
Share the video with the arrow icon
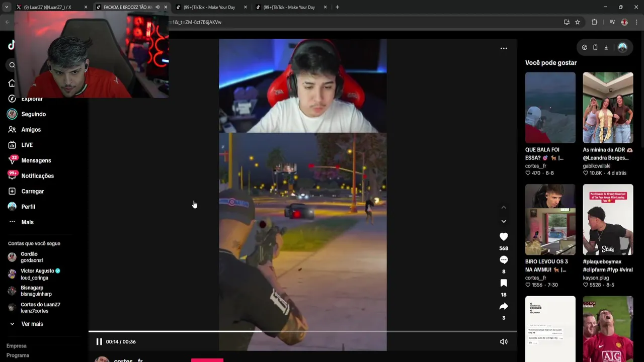coord(504,306)
